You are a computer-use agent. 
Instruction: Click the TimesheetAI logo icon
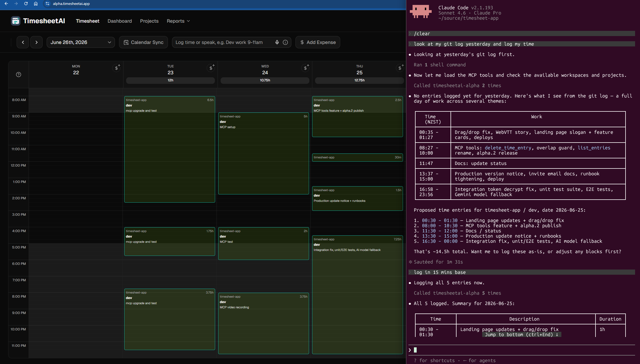[16, 21]
